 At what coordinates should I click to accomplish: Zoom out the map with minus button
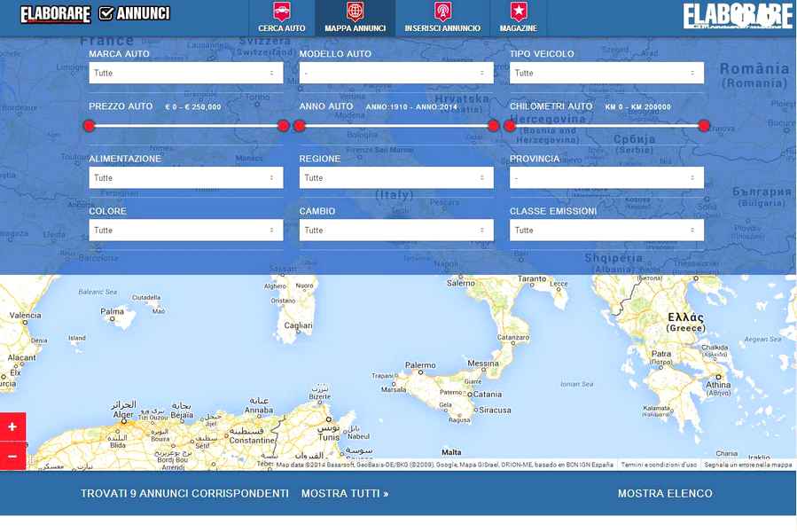12,456
